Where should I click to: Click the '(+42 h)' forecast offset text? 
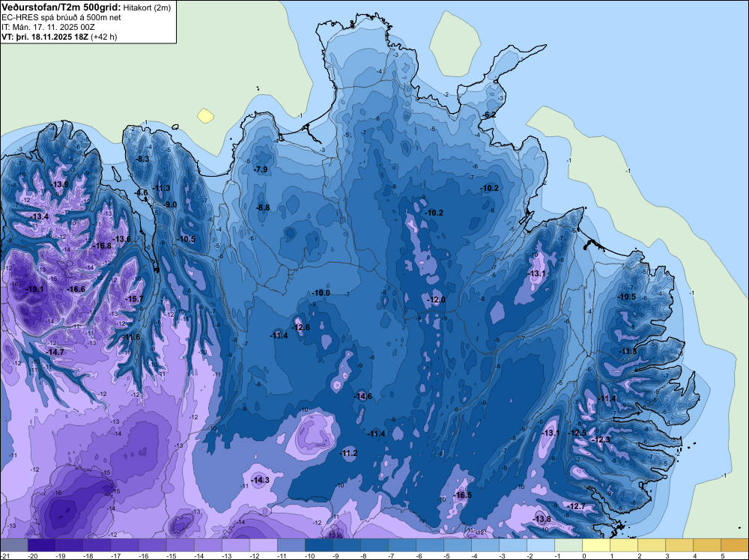point(103,36)
